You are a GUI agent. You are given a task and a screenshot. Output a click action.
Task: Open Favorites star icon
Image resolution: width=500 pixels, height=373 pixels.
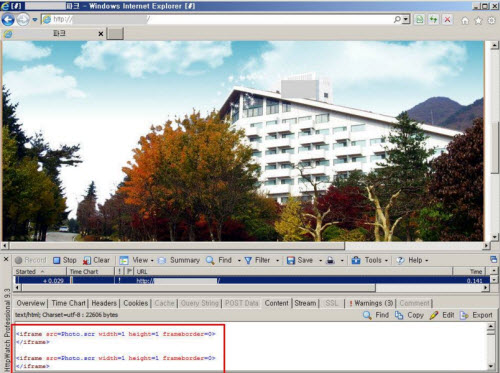coord(478,21)
